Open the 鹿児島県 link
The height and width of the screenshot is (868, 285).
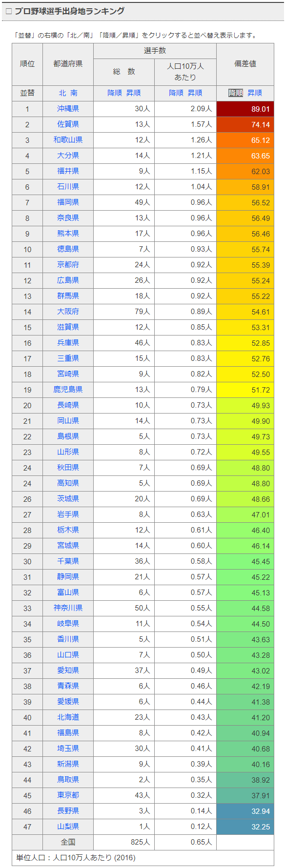(x=68, y=390)
